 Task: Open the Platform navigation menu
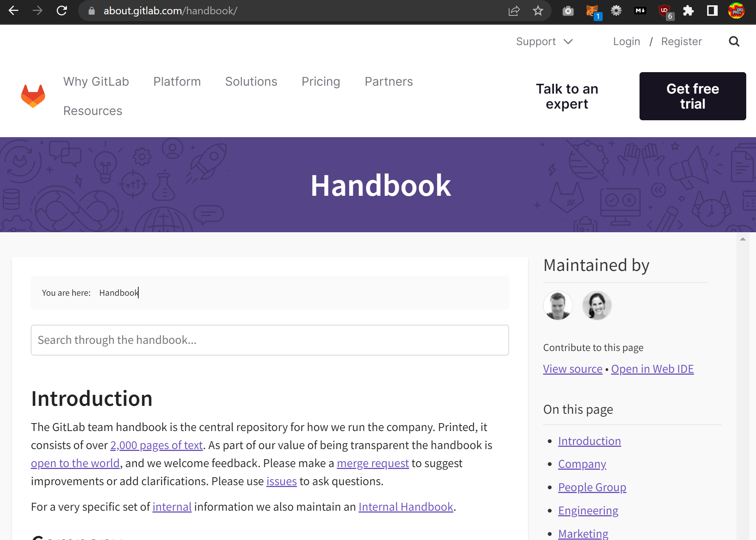pos(177,82)
